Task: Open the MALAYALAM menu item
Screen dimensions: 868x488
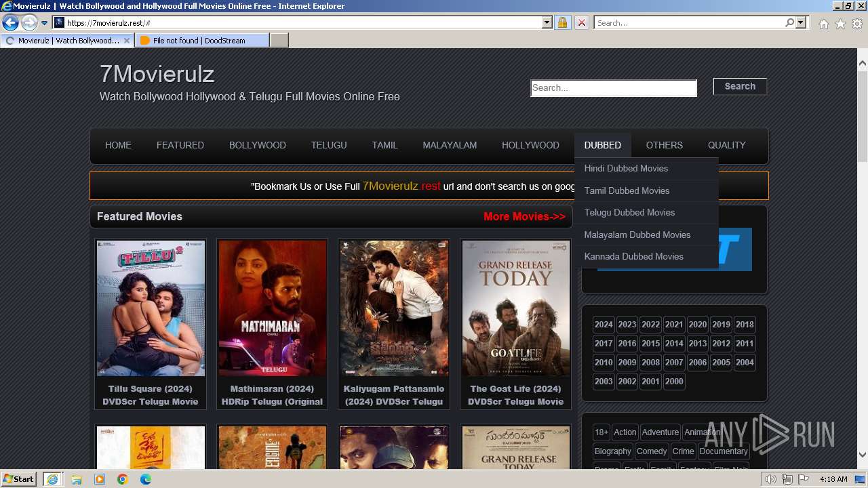Action: pos(450,145)
